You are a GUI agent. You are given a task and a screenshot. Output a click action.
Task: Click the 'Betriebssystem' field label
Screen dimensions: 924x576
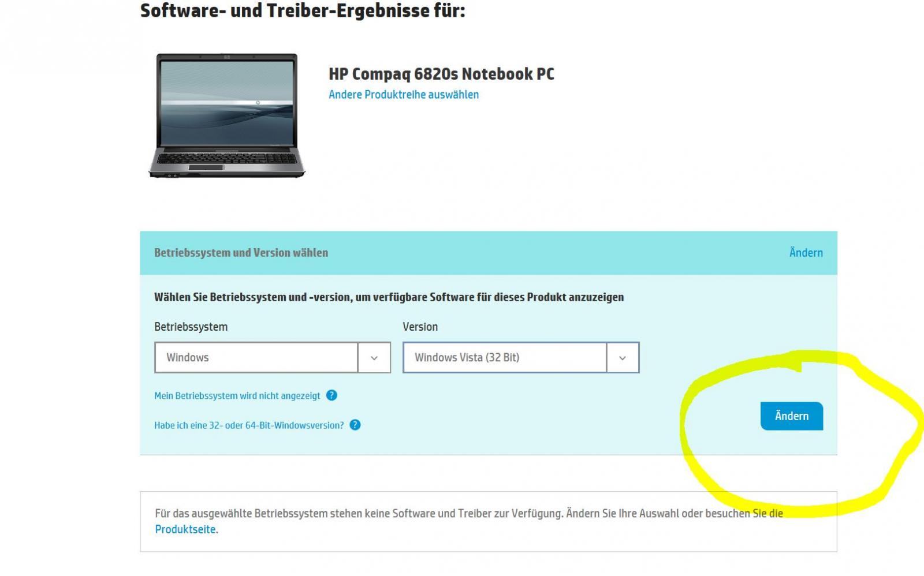point(191,327)
